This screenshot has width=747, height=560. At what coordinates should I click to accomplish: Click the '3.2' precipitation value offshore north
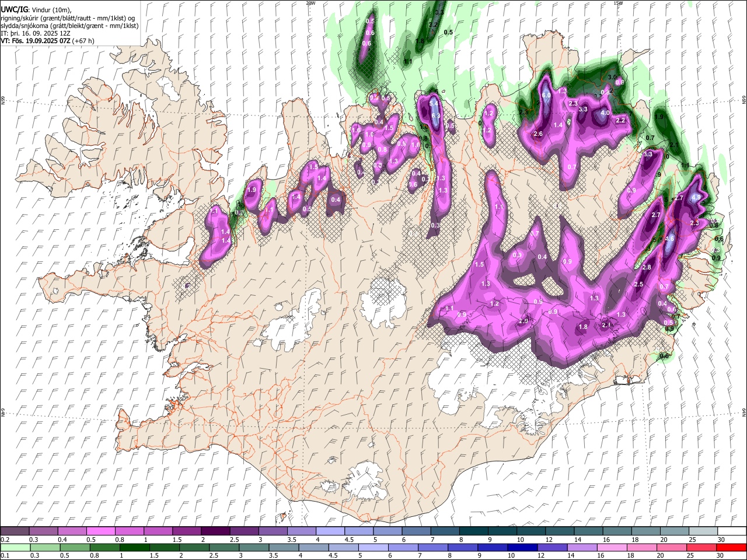click(432, 24)
